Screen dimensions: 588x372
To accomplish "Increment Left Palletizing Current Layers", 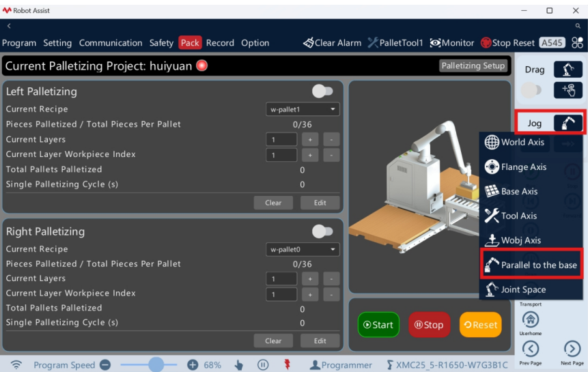I will [310, 139].
